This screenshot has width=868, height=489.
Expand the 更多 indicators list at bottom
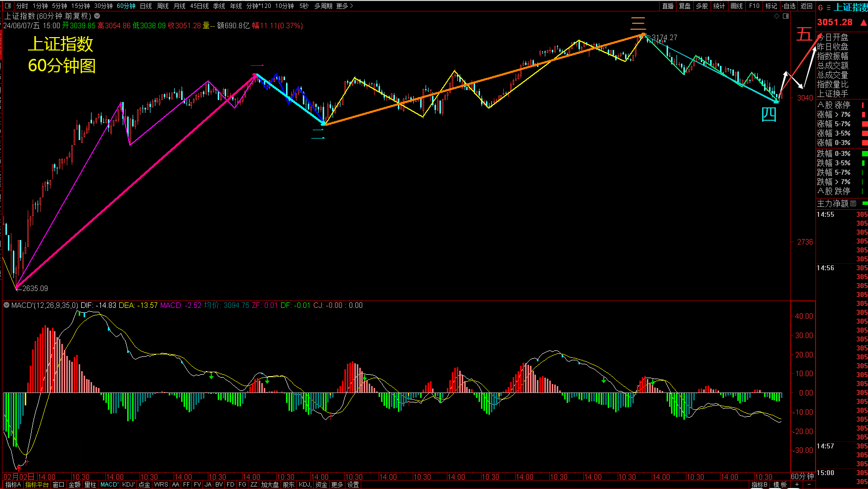coord(337,485)
